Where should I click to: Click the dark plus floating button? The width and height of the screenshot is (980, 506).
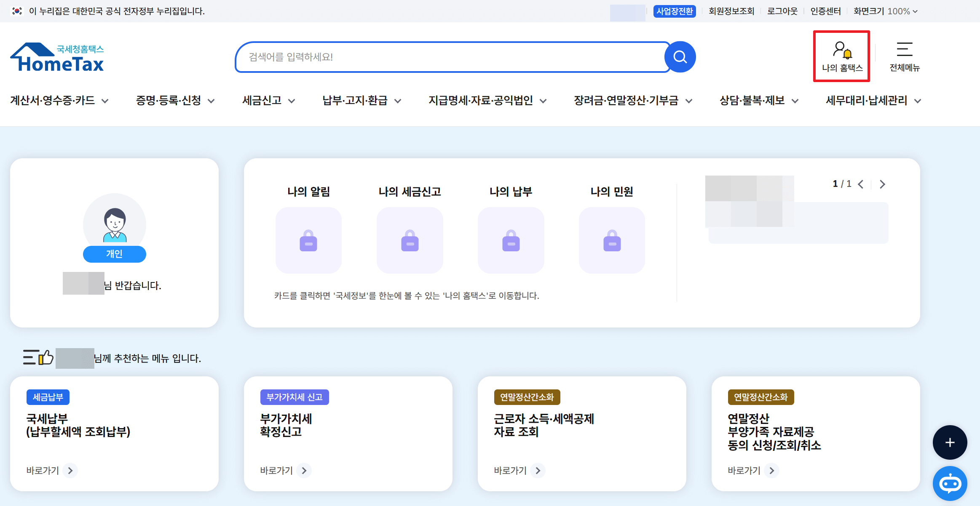click(x=950, y=442)
